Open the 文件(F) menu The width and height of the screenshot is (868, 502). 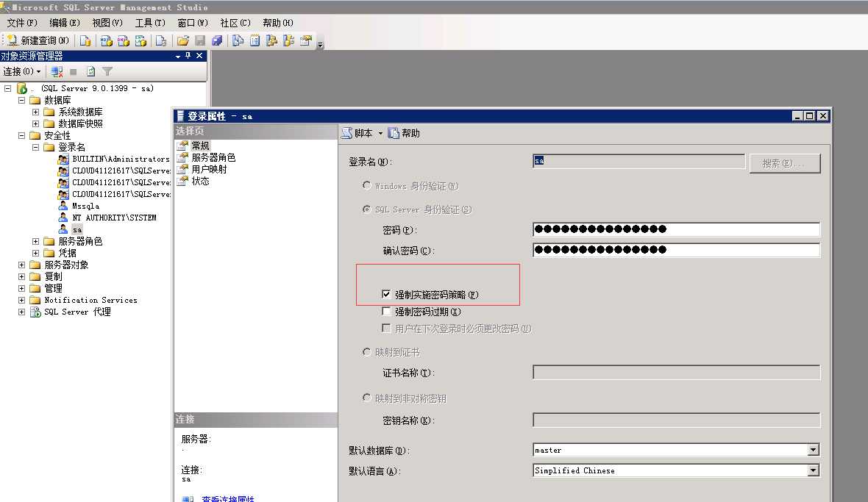[22, 23]
